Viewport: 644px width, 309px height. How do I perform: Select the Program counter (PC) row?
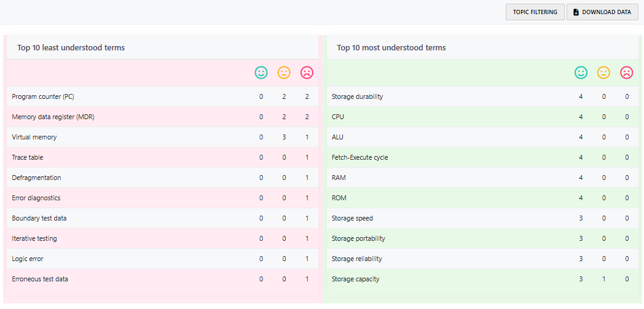pos(43,96)
